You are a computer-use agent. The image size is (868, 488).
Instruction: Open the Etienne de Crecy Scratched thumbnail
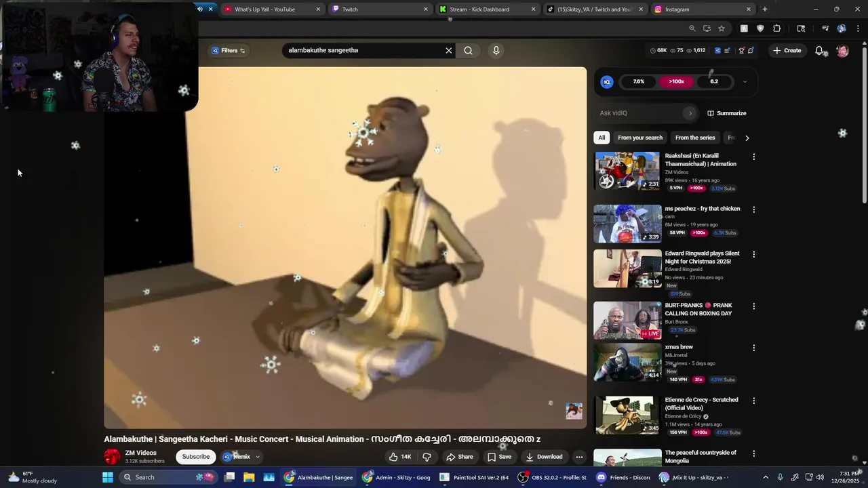pos(627,415)
